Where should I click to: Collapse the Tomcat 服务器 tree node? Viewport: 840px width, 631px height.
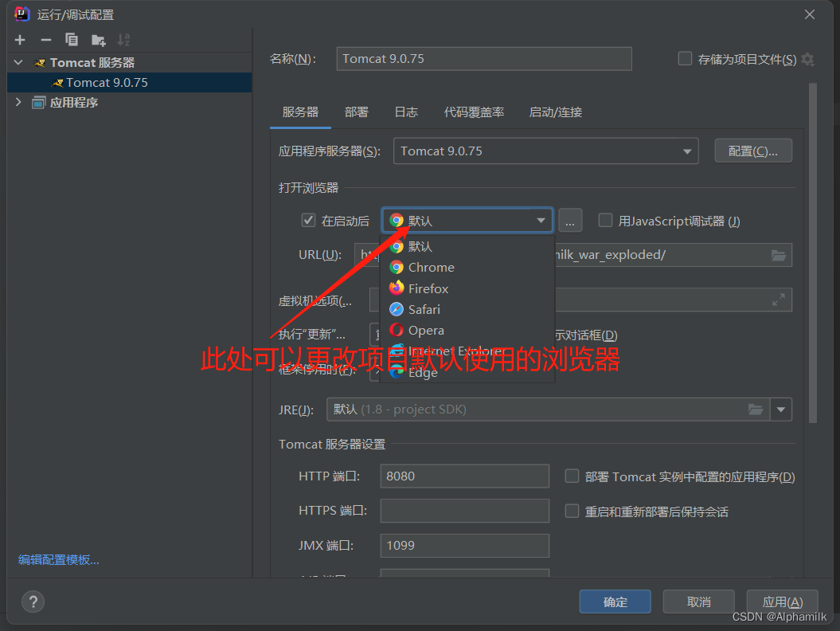pyautogui.click(x=18, y=62)
